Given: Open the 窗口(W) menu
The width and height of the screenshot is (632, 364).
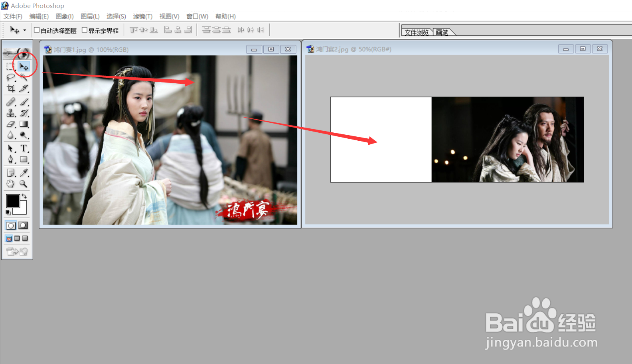Looking at the screenshot, I should (197, 16).
